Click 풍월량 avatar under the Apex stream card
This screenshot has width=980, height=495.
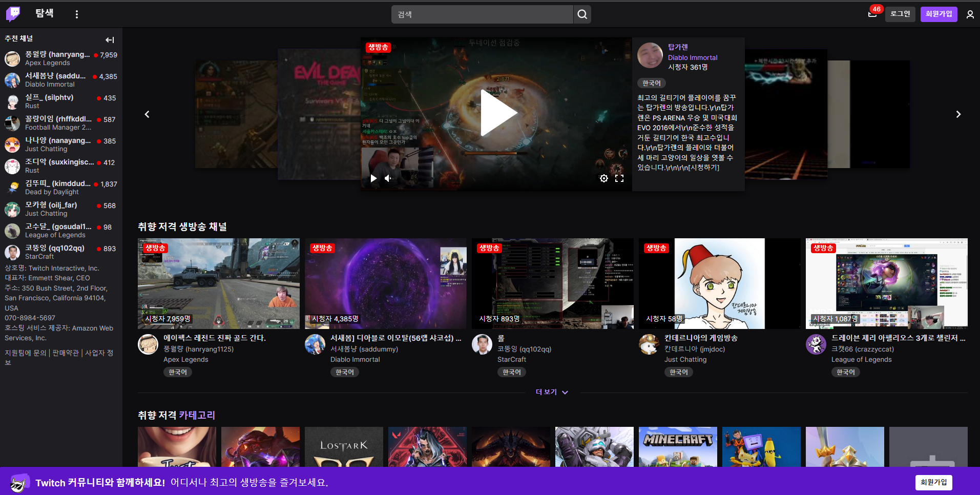click(148, 344)
